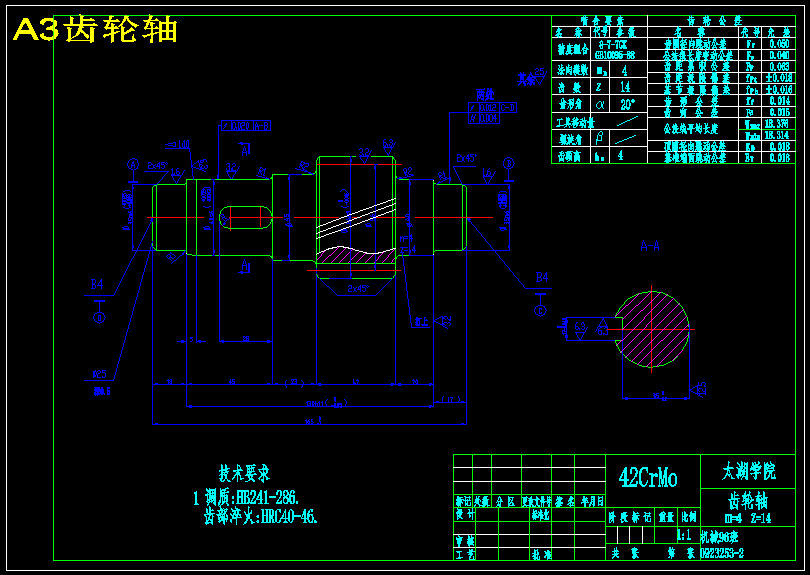Select tolerance value "0.050" in table

pyautogui.click(x=779, y=44)
